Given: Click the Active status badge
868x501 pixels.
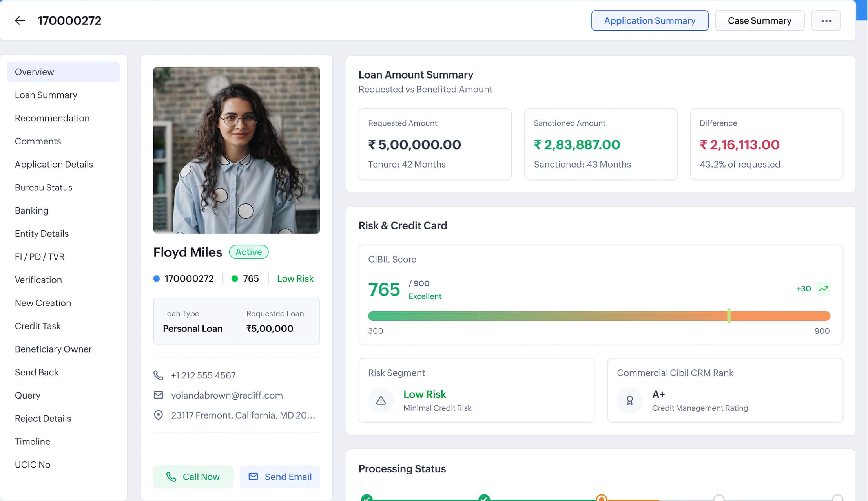Looking at the screenshot, I should [x=249, y=252].
